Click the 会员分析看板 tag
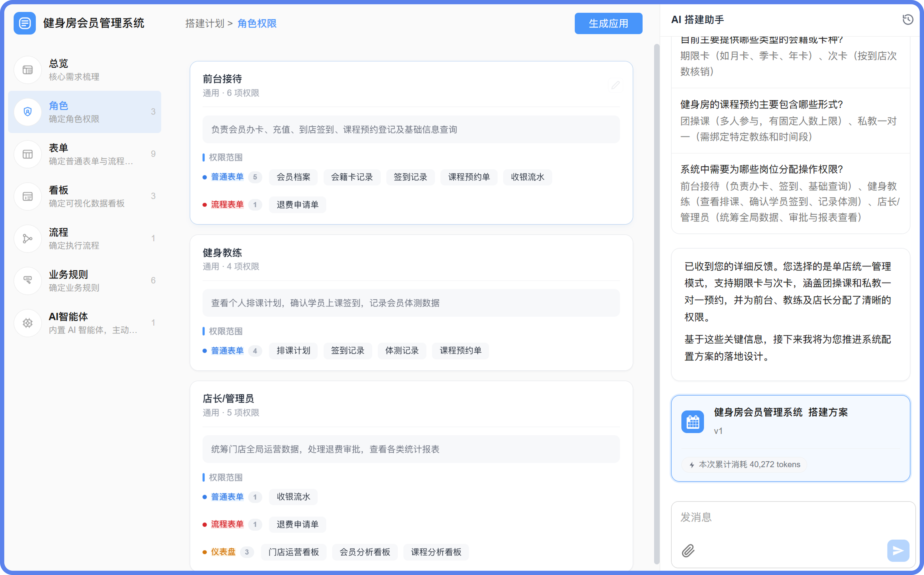This screenshot has width=924, height=575. (x=365, y=552)
